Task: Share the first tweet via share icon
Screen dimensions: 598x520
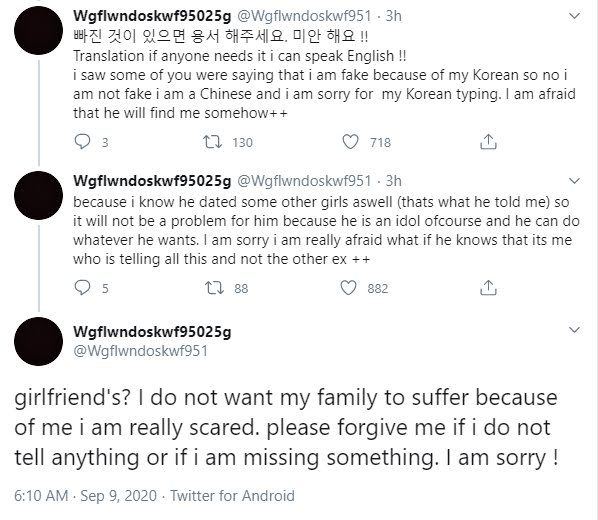Action: (488, 142)
